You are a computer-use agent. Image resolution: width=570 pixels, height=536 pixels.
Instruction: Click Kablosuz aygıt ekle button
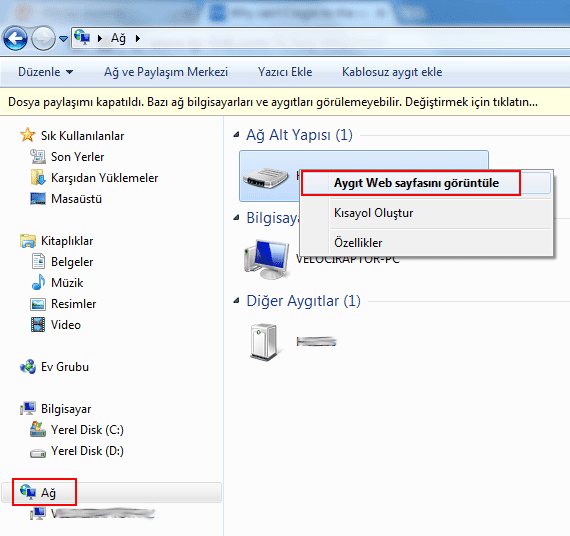(392, 72)
